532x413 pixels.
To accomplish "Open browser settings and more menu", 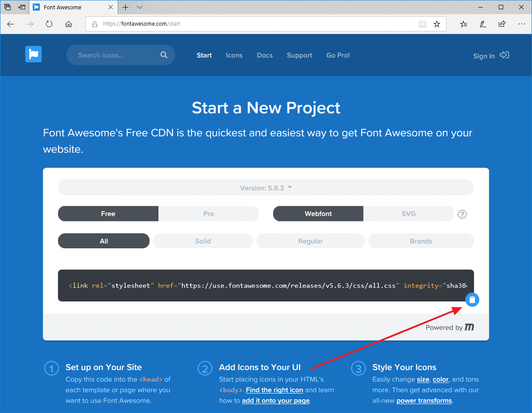I will (521, 24).
